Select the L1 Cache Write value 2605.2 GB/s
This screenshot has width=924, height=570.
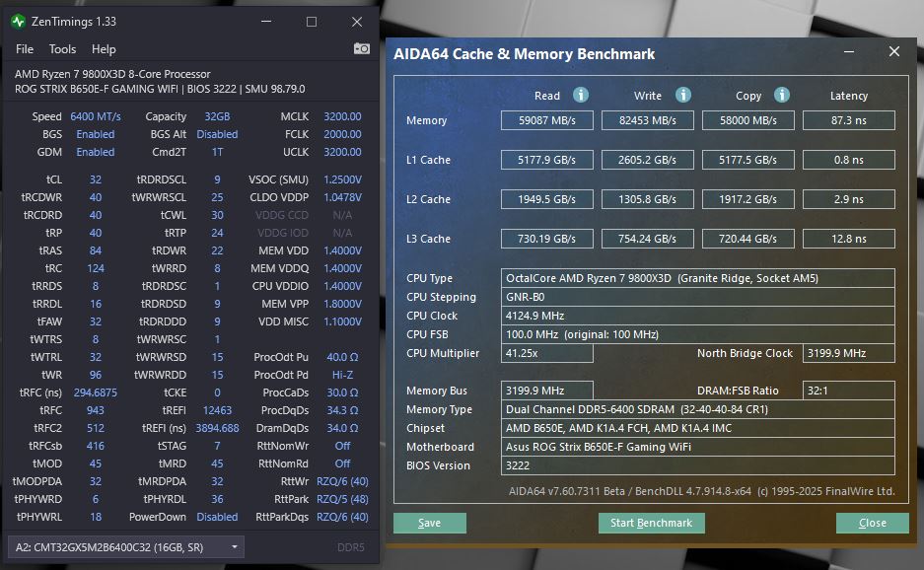tap(648, 160)
